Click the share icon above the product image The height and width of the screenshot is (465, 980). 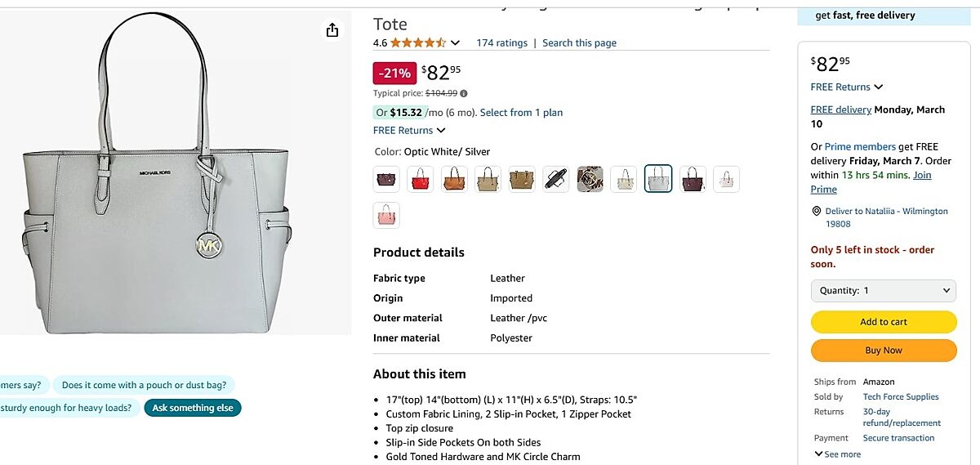coord(332,30)
